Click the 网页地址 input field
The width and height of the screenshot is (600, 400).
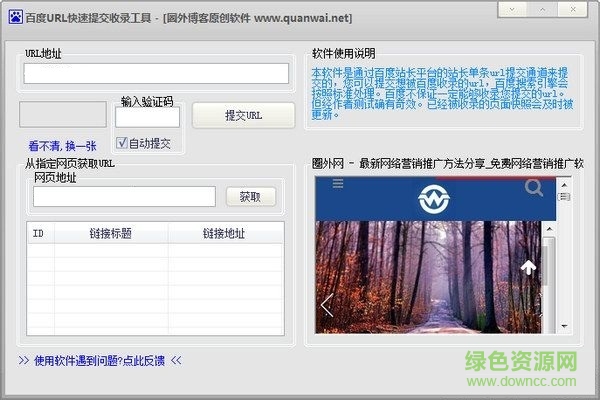(124, 197)
